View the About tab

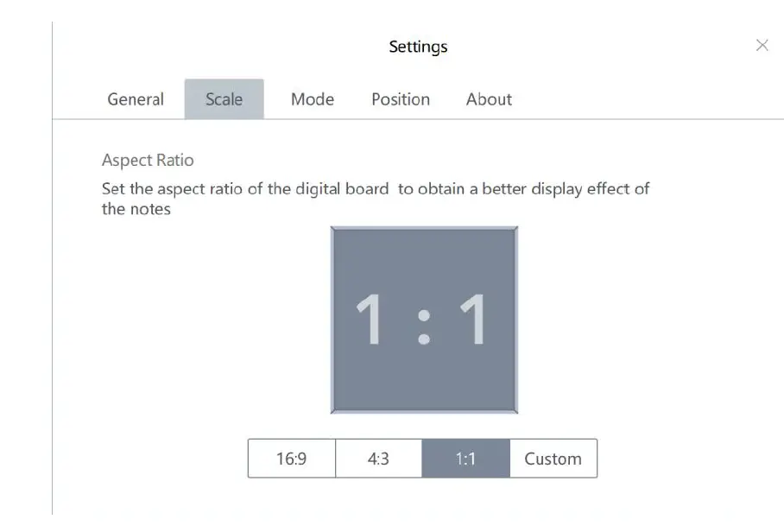pyautogui.click(x=489, y=99)
